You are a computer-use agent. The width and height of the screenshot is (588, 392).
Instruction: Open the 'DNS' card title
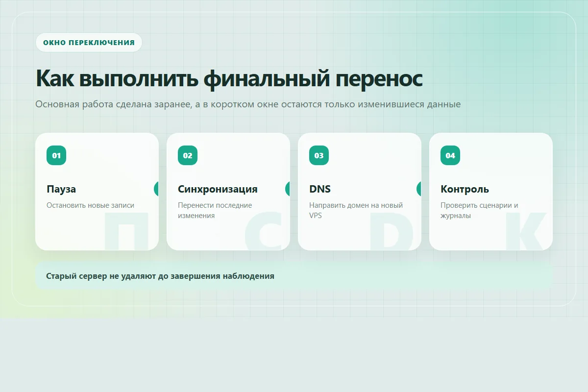pyautogui.click(x=320, y=189)
